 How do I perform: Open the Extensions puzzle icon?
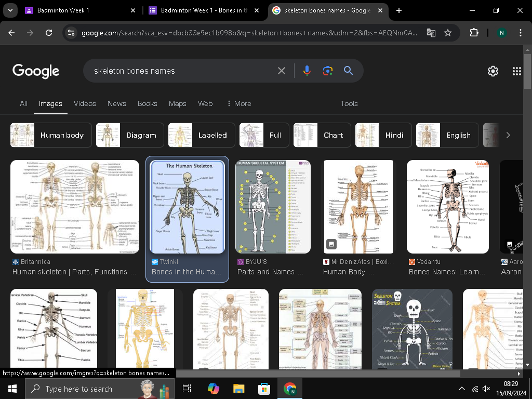[474, 33]
